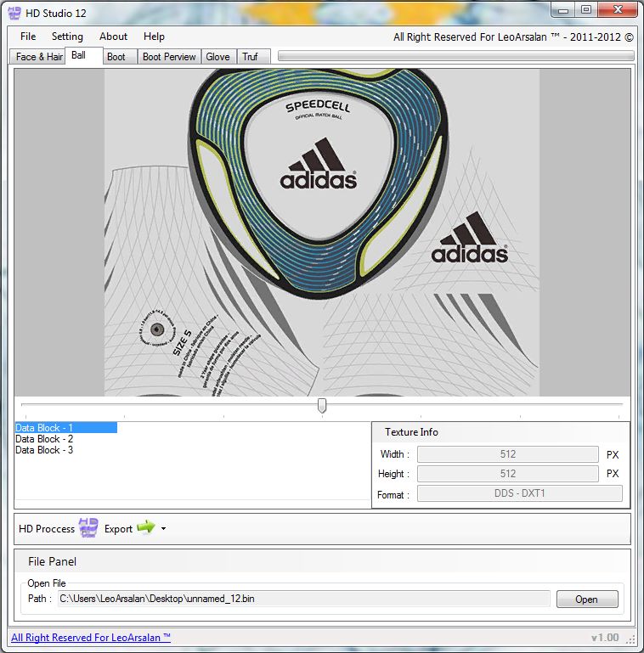Screen dimensions: 644x653
Task: Select Data Block - 3 in list
Action: click(44, 450)
